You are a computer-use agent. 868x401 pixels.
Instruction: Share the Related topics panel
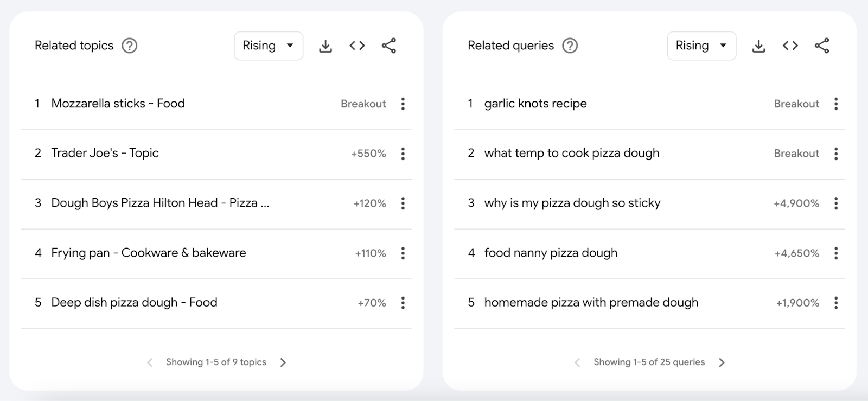[389, 46]
